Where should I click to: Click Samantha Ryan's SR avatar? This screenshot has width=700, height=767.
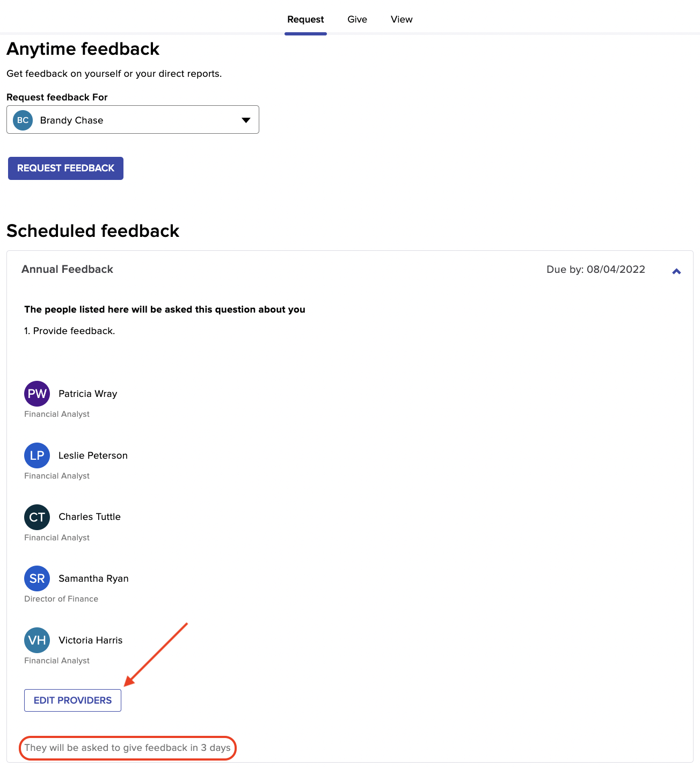click(37, 578)
